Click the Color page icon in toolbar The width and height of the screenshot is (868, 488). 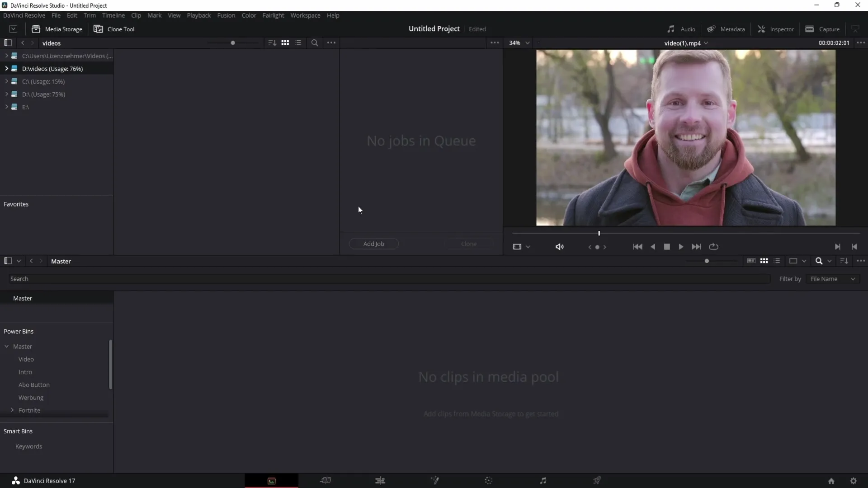pyautogui.click(x=488, y=480)
